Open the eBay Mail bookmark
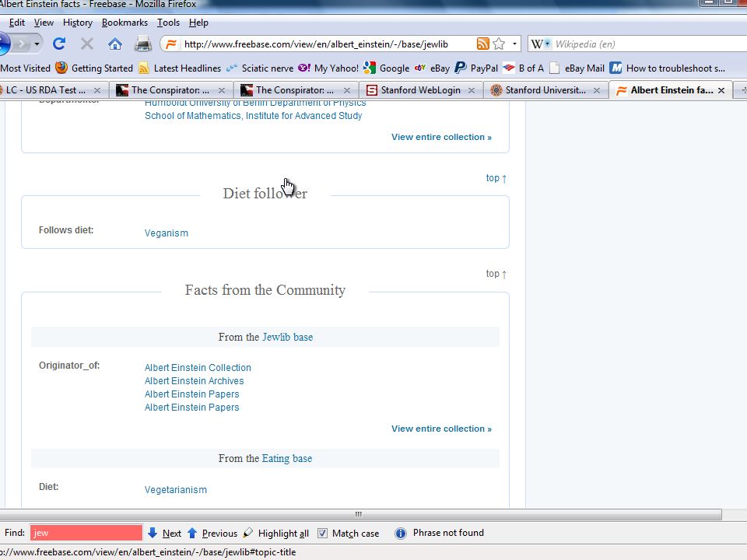The image size is (747, 560). coord(577,68)
